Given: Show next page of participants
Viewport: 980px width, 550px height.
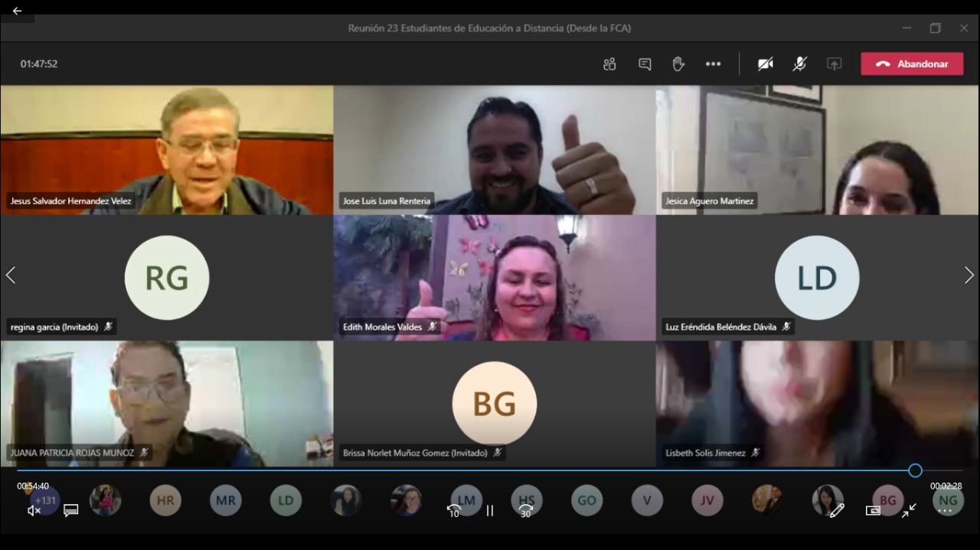Looking at the screenshot, I should tap(969, 275).
